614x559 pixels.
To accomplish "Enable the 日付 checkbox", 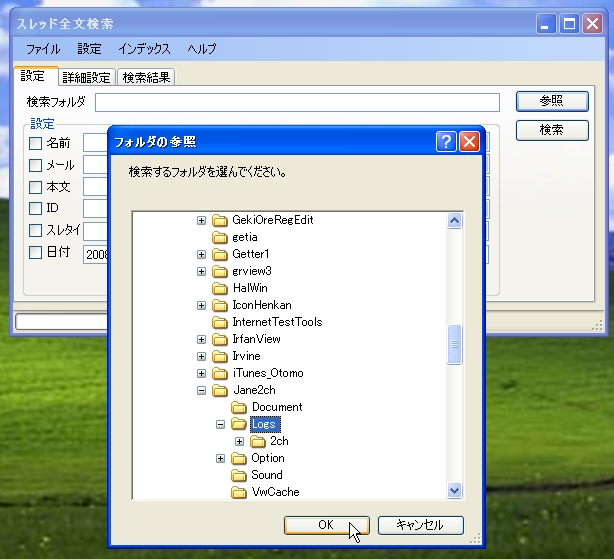I will [x=36, y=252].
